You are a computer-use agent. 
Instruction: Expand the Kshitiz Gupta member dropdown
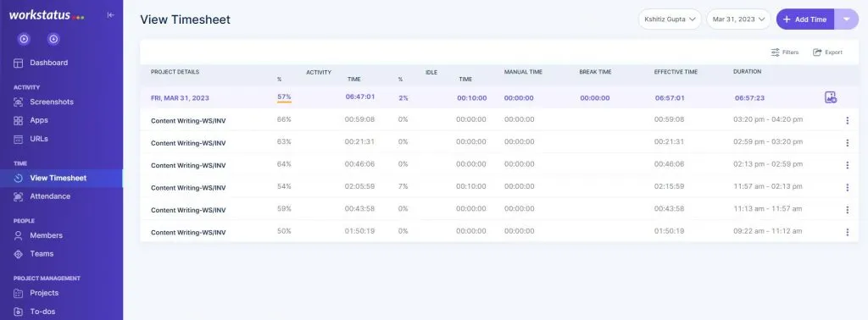pos(670,19)
